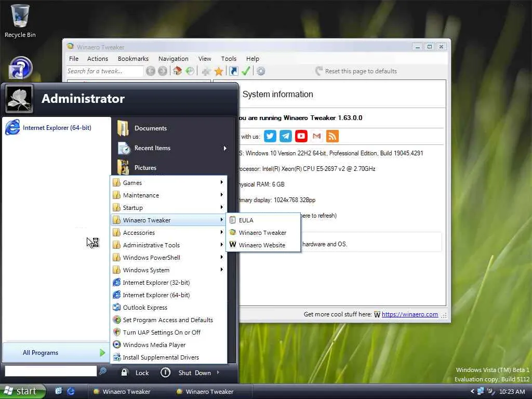The width and height of the screenshot is (532, 399).
Task: Expand the Games programs folder
Action: (169, 182)
